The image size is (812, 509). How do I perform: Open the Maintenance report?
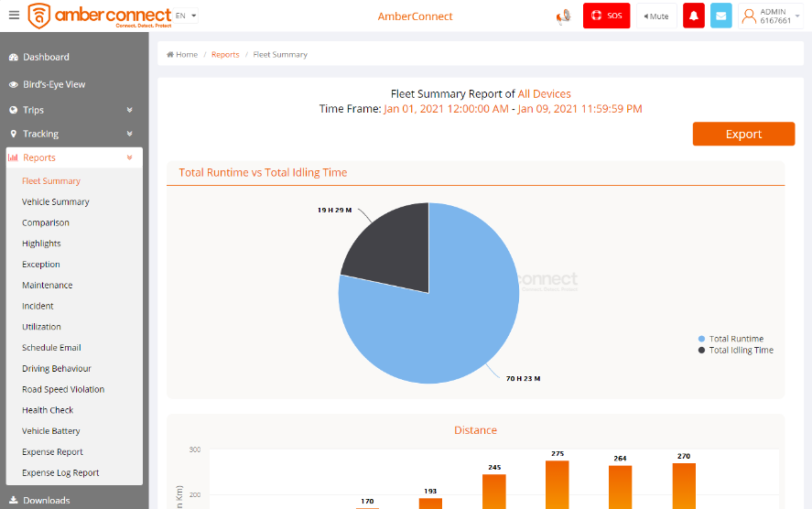(47, 286)
